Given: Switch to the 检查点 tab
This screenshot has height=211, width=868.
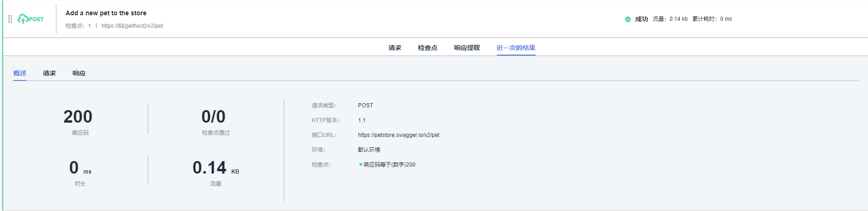Looking at the screenshot, I should (x=428, y=48).
